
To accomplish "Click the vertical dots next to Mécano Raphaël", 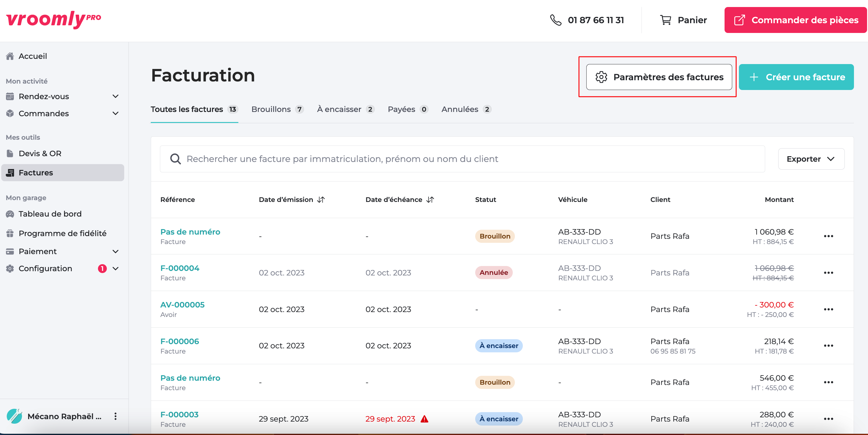I will [x=116, y=416].
